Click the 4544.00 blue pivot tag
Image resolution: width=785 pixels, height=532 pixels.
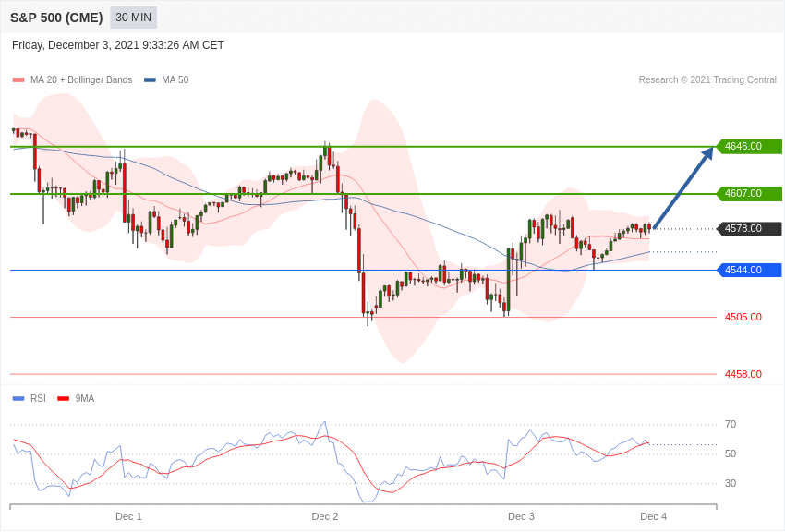click(749, 270)
